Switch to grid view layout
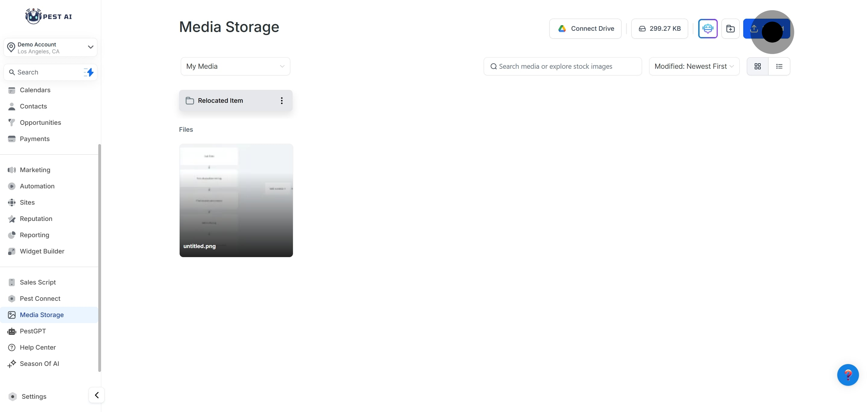 pyautogui.click(x=757, y=66)
